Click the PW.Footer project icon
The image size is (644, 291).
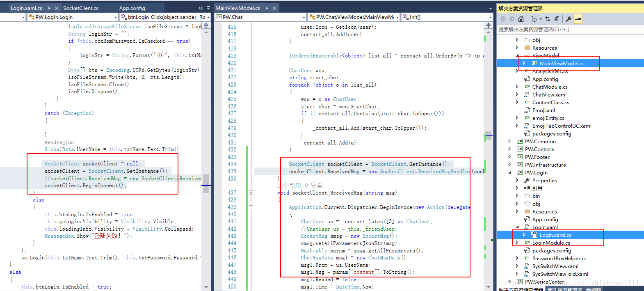pos(520,157)
